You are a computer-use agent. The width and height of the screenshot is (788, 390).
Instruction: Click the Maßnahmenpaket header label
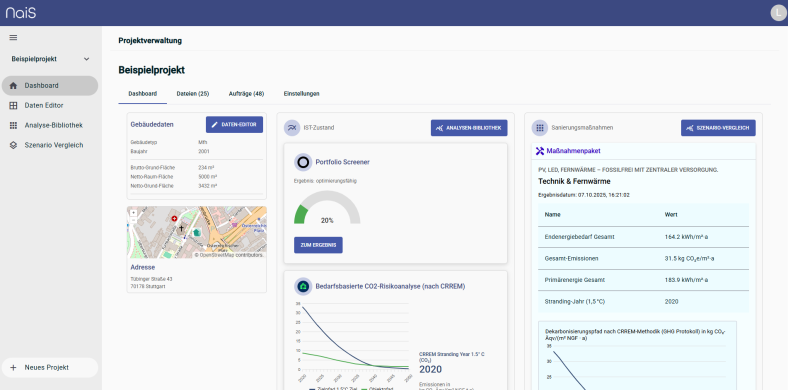[x=573, y=151]
